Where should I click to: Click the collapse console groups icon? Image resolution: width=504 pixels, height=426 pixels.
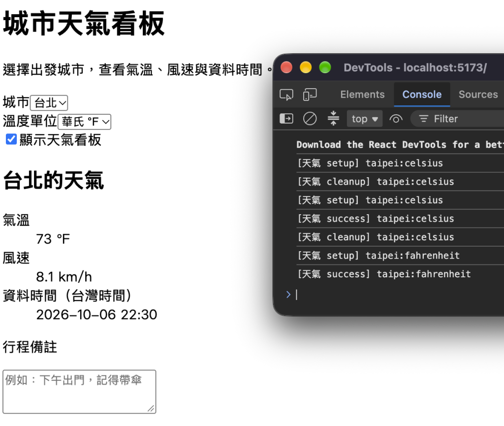(x=333, y=118)
